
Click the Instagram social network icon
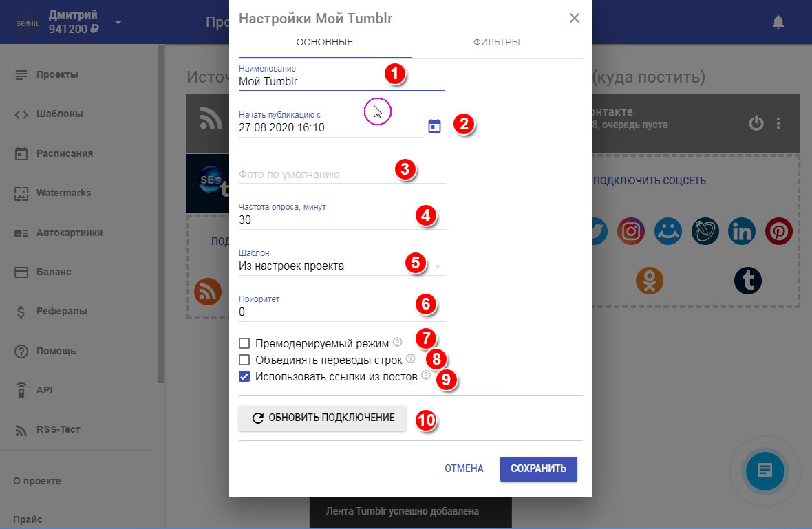pyautogui.click(x=630, y=232)
